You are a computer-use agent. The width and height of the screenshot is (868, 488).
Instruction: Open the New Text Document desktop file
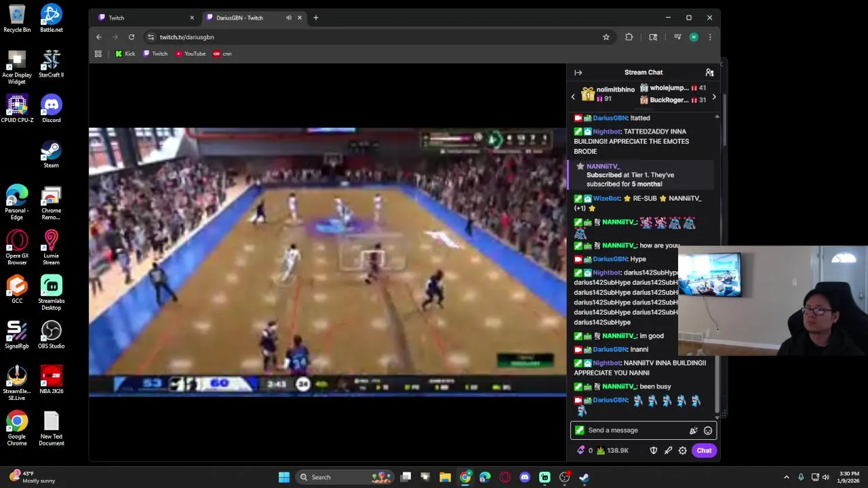point(51,428)
